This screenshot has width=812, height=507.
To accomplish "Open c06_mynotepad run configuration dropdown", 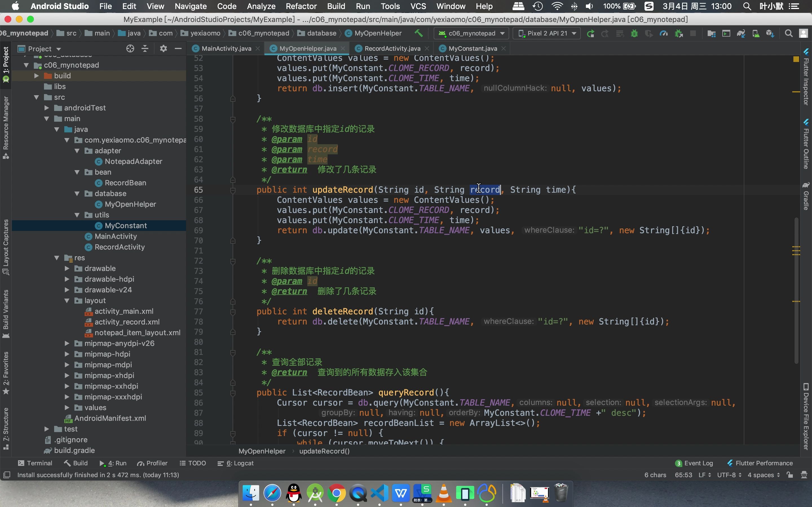I will tap(471, 34).
